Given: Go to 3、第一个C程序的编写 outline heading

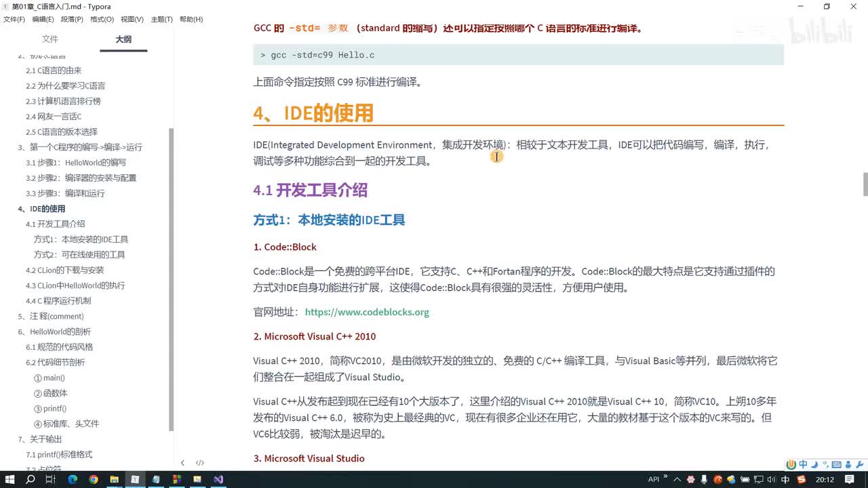Looking at the screenshot, I should pyautogui.click(x=80, y=147).
